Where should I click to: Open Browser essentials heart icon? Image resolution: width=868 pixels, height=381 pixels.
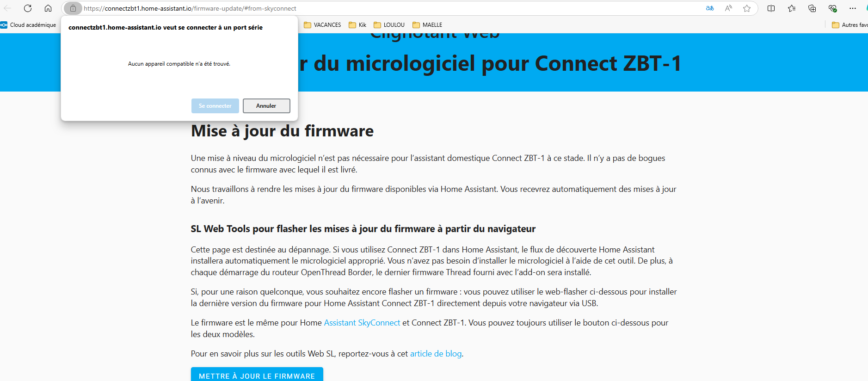(x=832, y=8)
